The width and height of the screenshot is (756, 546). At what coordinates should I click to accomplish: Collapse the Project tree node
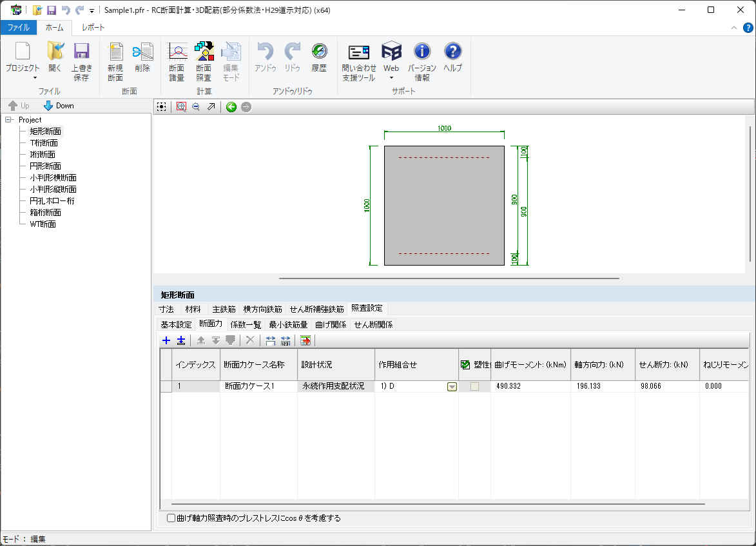[8, 120]
